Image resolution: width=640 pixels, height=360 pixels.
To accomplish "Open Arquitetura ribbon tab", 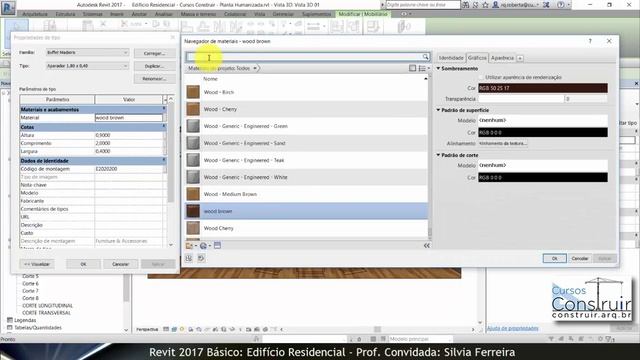I will (35, 14).
